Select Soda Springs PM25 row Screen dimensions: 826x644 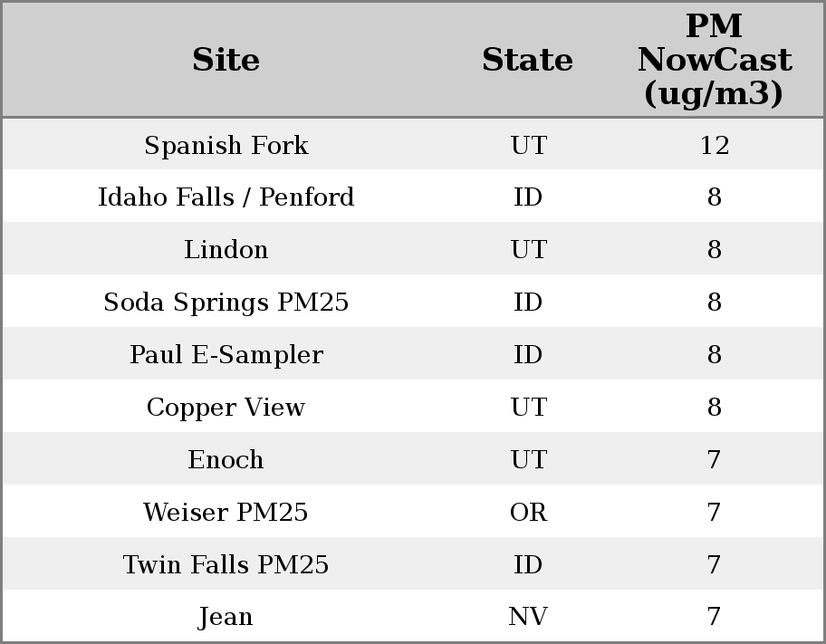226,303
